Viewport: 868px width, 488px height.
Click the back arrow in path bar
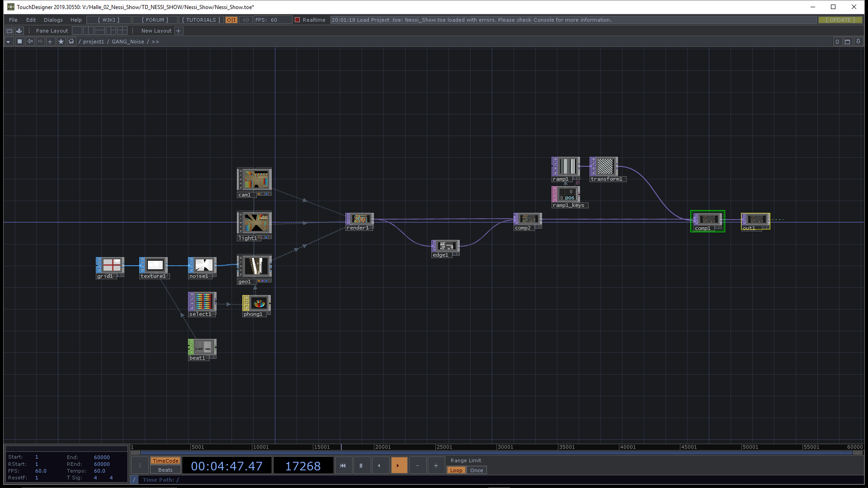[30, 42]
